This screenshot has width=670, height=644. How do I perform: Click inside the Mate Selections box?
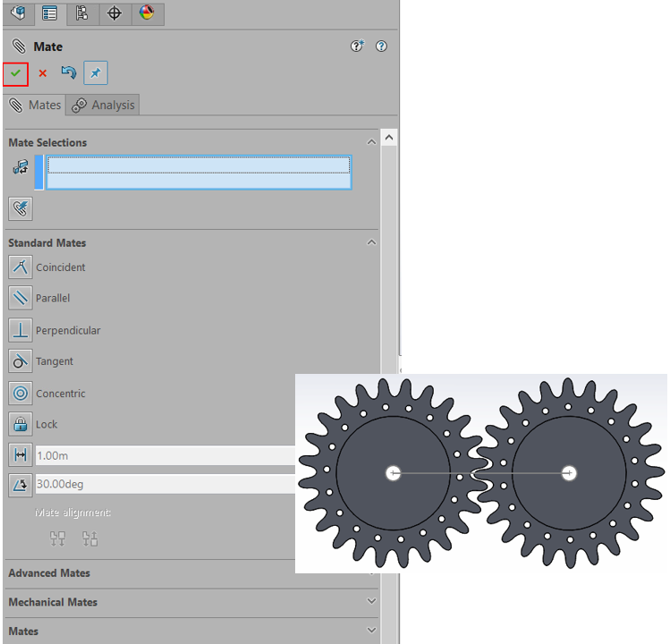pyautogui.click(x=199, y=173)
